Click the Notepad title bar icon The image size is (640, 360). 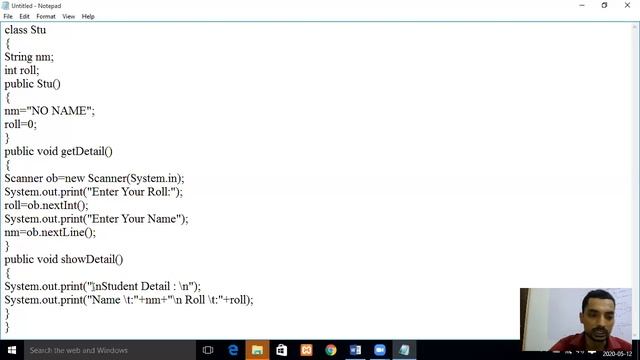[5, 6]
